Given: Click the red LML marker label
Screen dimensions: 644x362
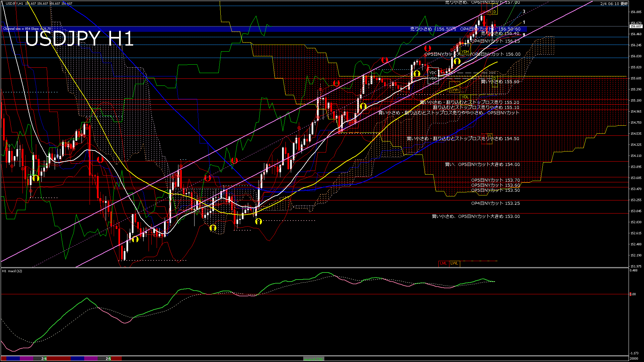Looking at the screenshot, I should 443,263.
